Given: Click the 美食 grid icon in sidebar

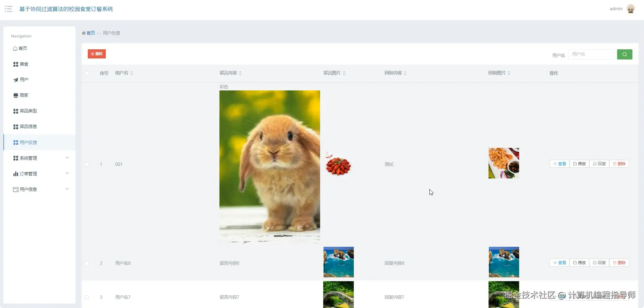Looking at the screenshot, I should pyautogui.click(x=16, y=64).
